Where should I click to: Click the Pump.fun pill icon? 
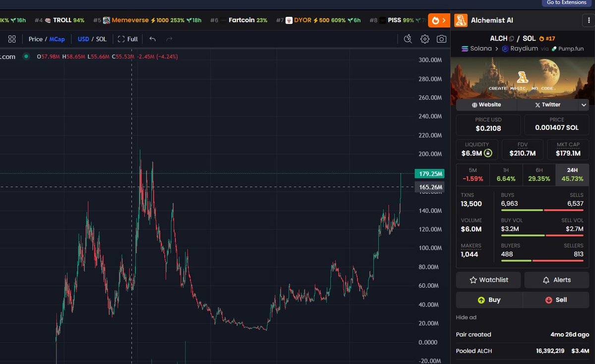554,49
